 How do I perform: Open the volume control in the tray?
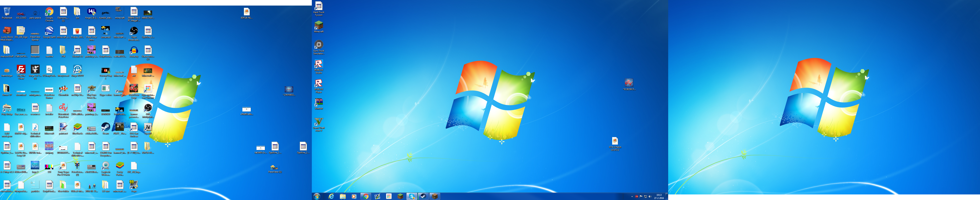click(650, 197)
